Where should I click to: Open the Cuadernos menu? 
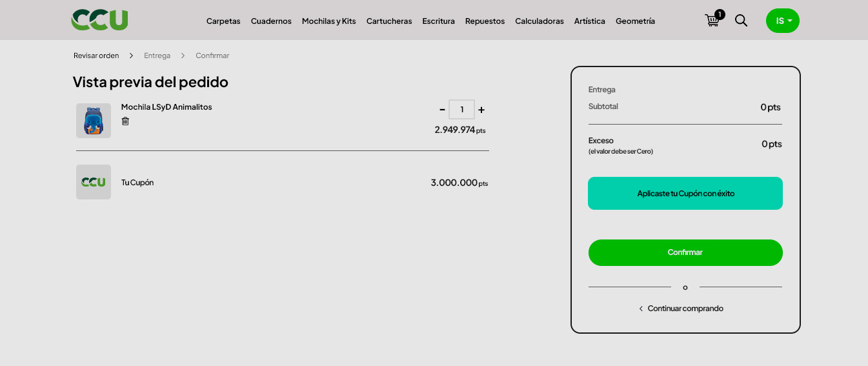coord(271,21)
